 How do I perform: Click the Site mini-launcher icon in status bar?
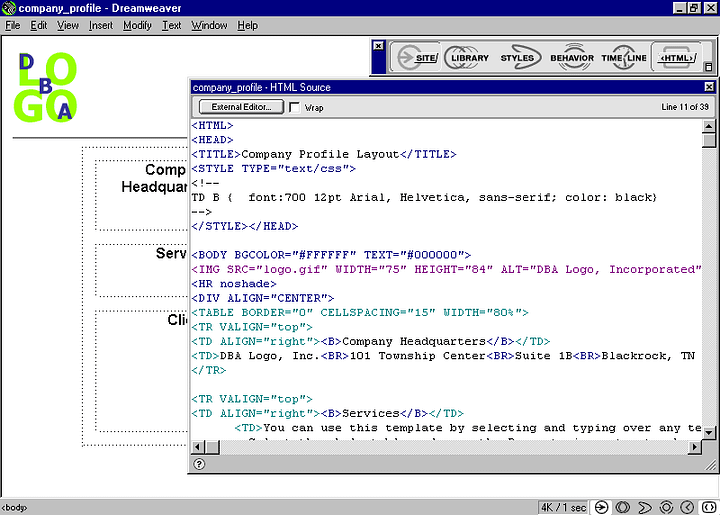point(601,507)
